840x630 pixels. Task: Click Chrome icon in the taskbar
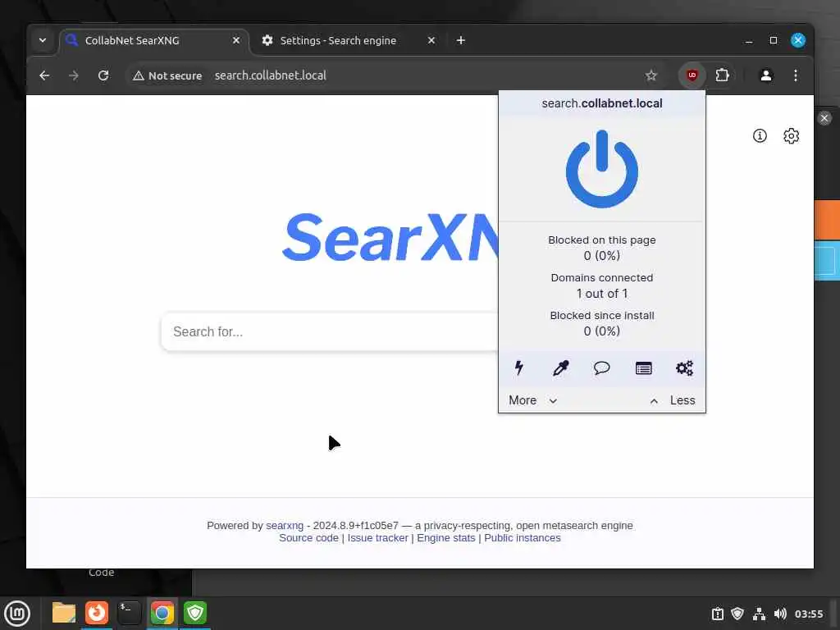[162, 613]
